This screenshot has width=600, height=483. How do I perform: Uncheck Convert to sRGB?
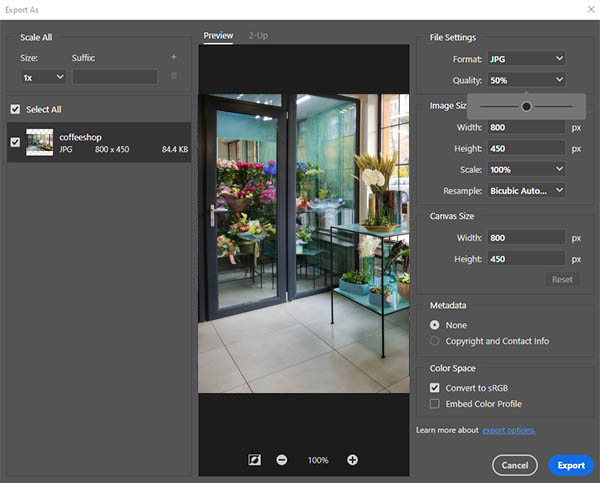pos(434,387)
